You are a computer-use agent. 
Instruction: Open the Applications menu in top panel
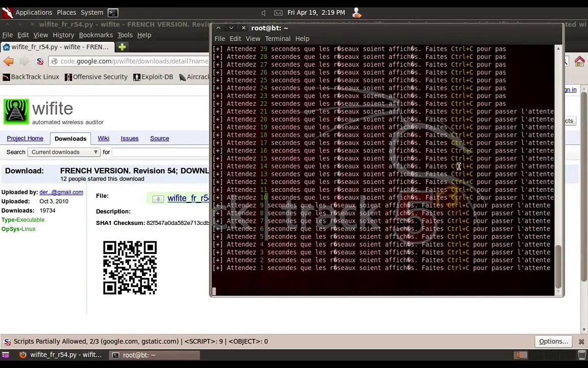(34, 12)
